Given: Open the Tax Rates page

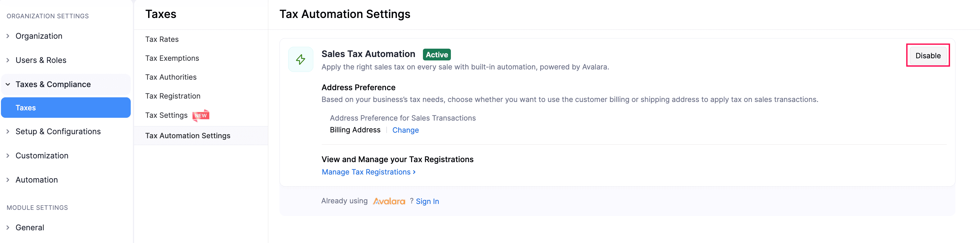Looking at the screenshot, I should pyautogui.click(x=162, y=39).
